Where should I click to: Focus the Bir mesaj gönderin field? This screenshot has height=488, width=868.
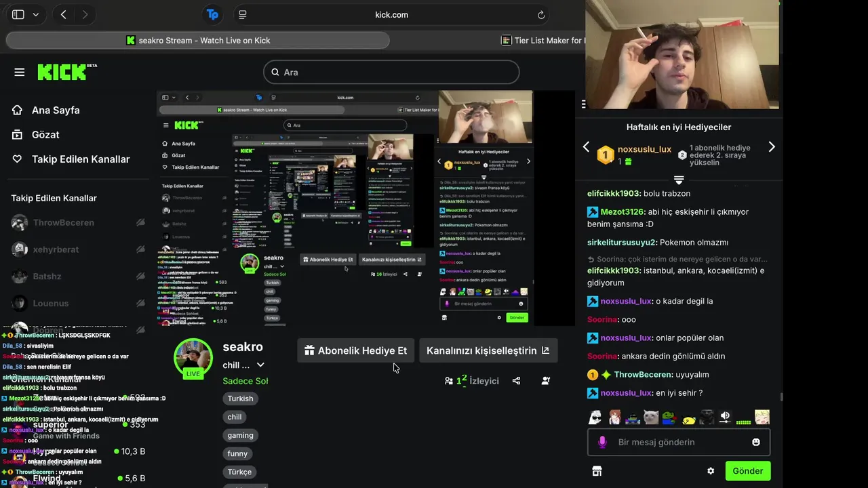pyautogui.click(x=679, y=442)
